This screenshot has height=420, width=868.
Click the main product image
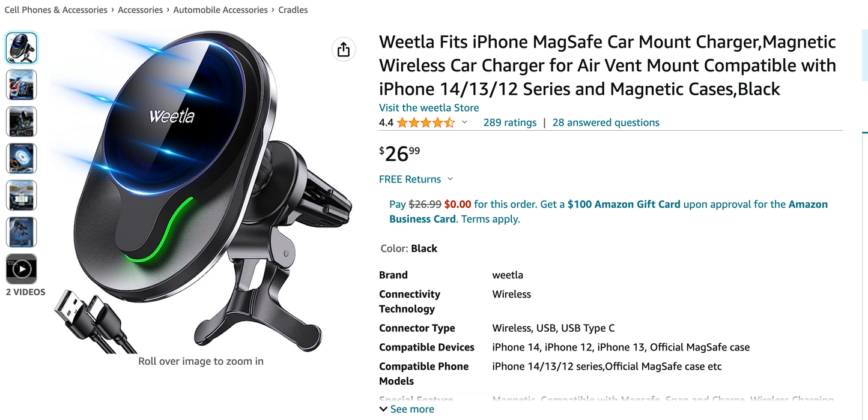[201, 192]
